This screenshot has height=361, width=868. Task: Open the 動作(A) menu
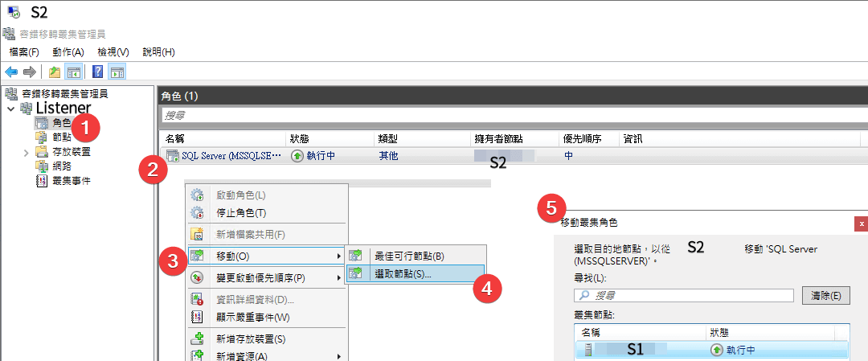pyautogui.click(x=68, y=52)
